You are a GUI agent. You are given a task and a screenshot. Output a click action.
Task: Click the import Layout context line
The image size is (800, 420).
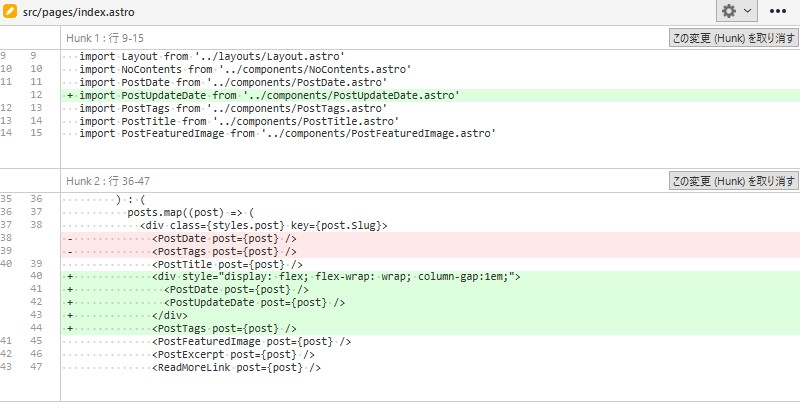pos(212,56)
